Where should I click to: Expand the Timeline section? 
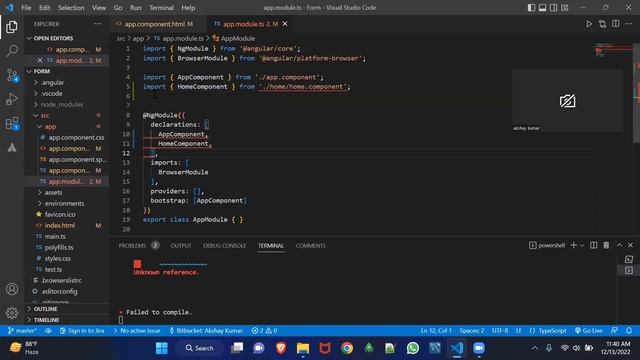click(x=46, y=320)
